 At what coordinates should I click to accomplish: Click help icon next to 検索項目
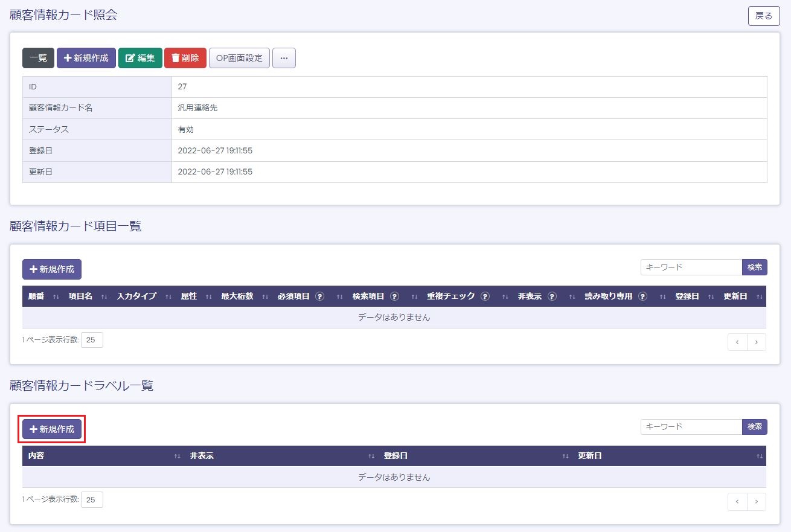point(395,296)
